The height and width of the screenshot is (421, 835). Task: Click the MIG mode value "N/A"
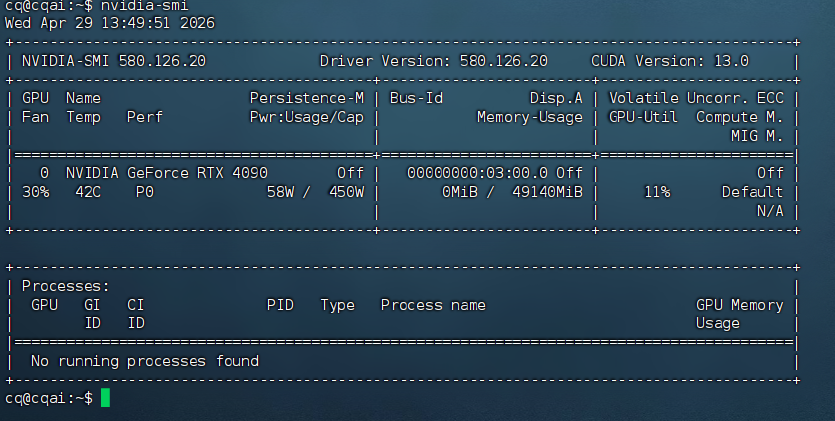pos(770,211)
